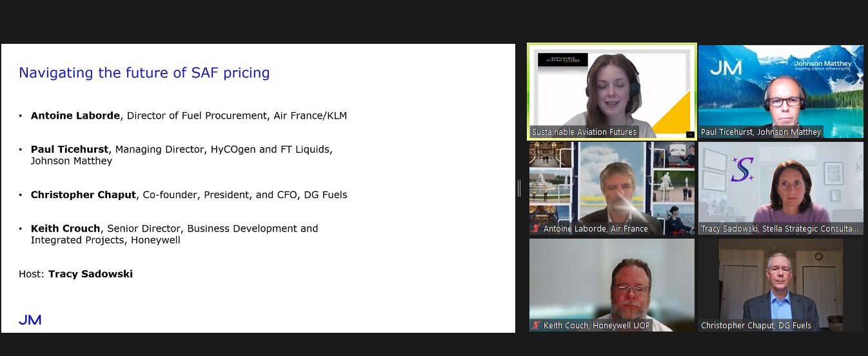The width and height of the screenshot is (868, 356).
Task: Click the JM logo on the slide
Action: (30, 319)
